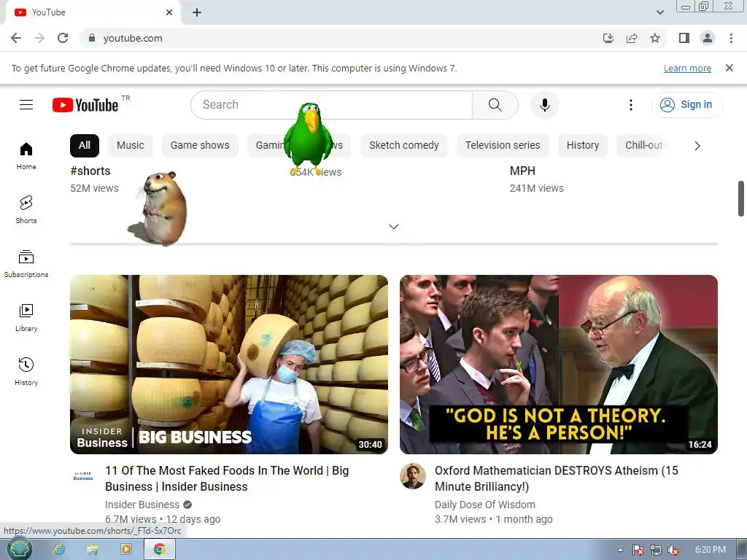This screenshot has height=560, width=747.
Task: Select the History category chip
Action: click(x=583, y=146)
